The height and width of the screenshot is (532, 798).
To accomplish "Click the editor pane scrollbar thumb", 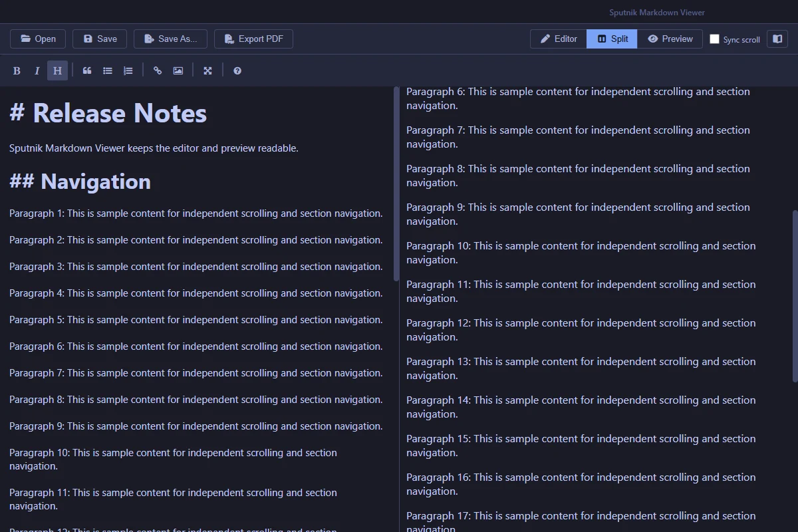I will click(x=396, y=184).
